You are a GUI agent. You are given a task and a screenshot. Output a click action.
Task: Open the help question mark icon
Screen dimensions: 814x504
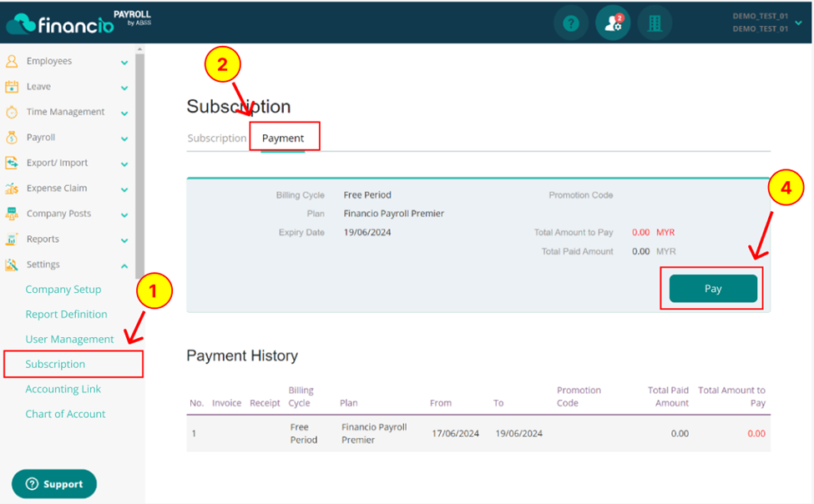click(x=571, y=23)
